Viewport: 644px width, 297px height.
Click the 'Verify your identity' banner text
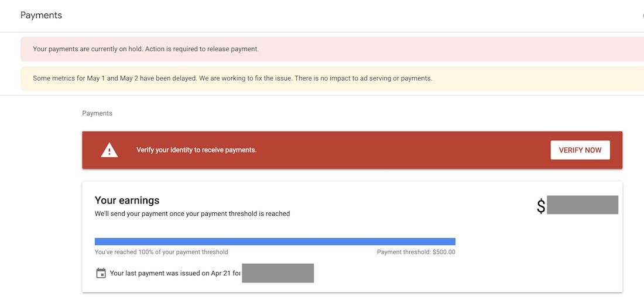tap(196, 150)
